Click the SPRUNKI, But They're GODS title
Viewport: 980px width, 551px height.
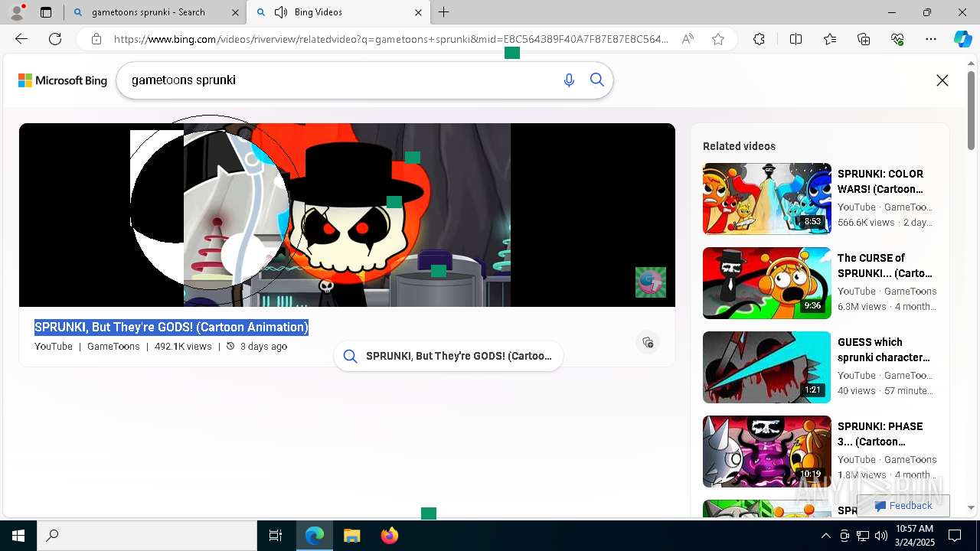pos(171,327)
